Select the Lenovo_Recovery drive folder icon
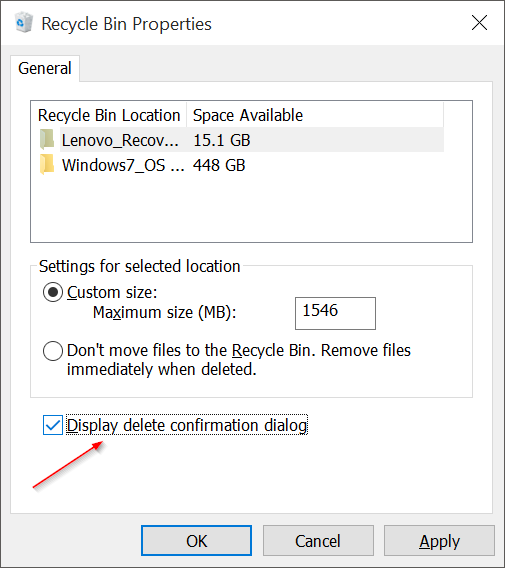The width and height of the screenshot is (505, 568). tap(47, 139)
